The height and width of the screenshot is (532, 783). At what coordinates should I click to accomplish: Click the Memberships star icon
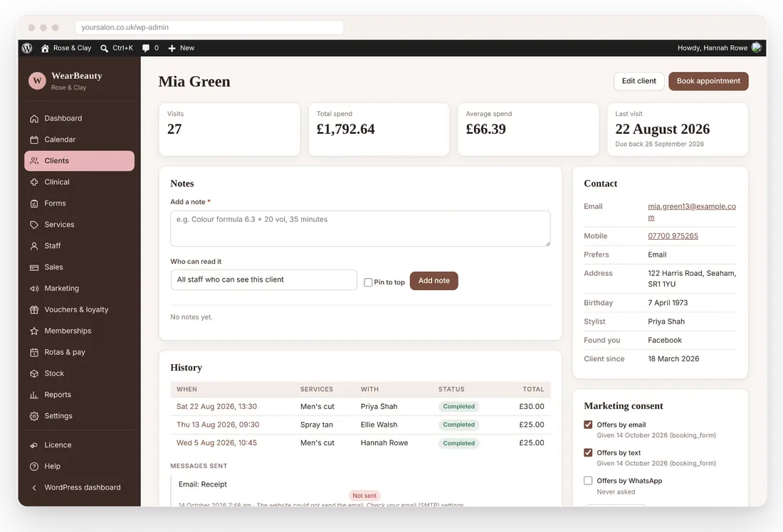pos(34,331)
